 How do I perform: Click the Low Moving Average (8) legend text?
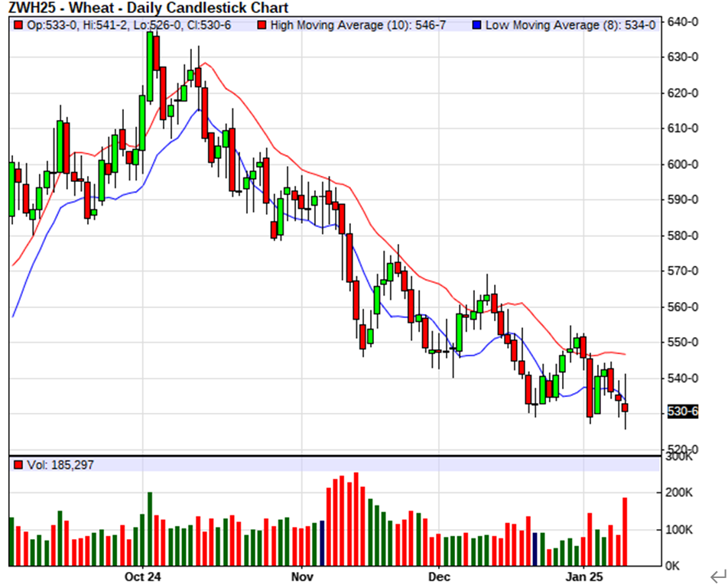[x=570, y=25]
